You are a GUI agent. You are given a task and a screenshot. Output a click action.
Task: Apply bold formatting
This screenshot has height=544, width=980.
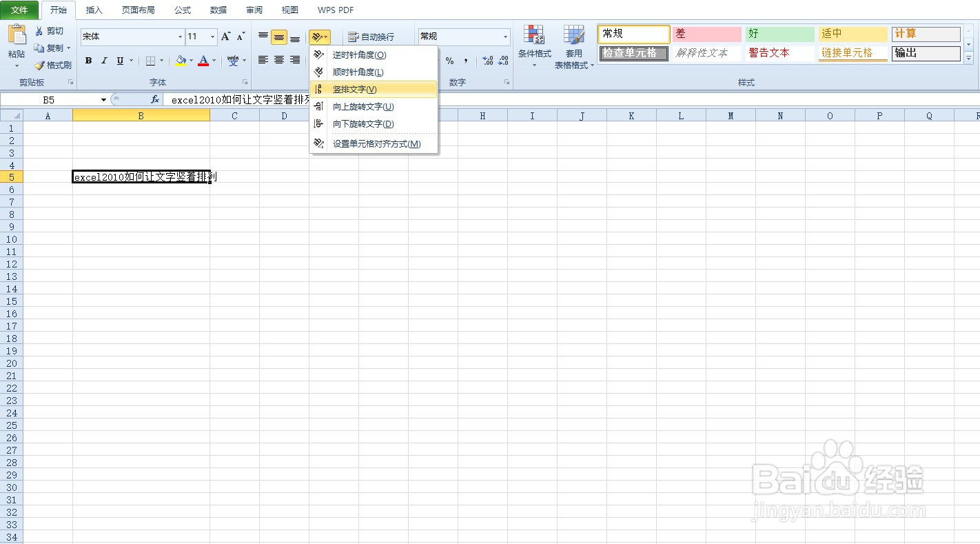click(x=88, y=61)
